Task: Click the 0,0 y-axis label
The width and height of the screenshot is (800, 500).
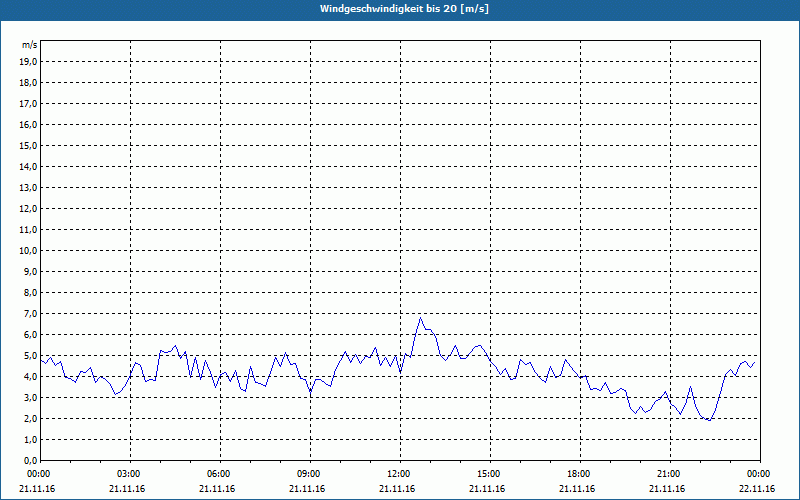Action: (30, 461)
